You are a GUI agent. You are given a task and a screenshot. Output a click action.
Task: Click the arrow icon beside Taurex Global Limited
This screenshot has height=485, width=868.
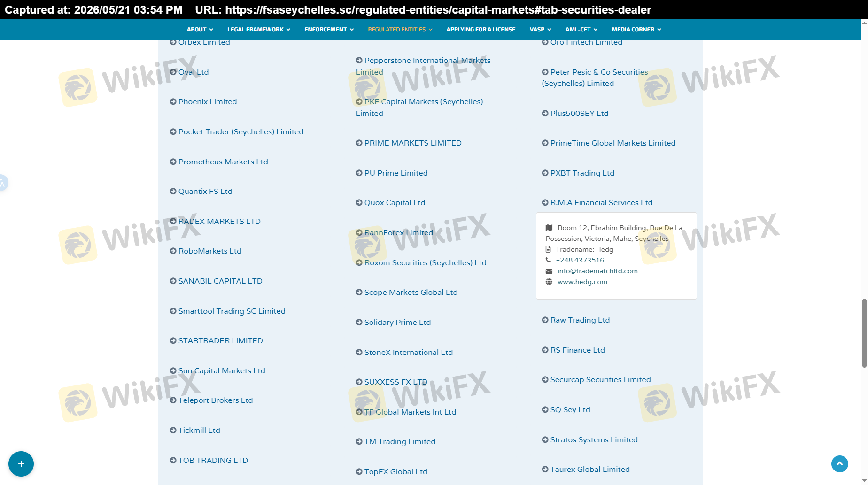[x=545, y=469]
